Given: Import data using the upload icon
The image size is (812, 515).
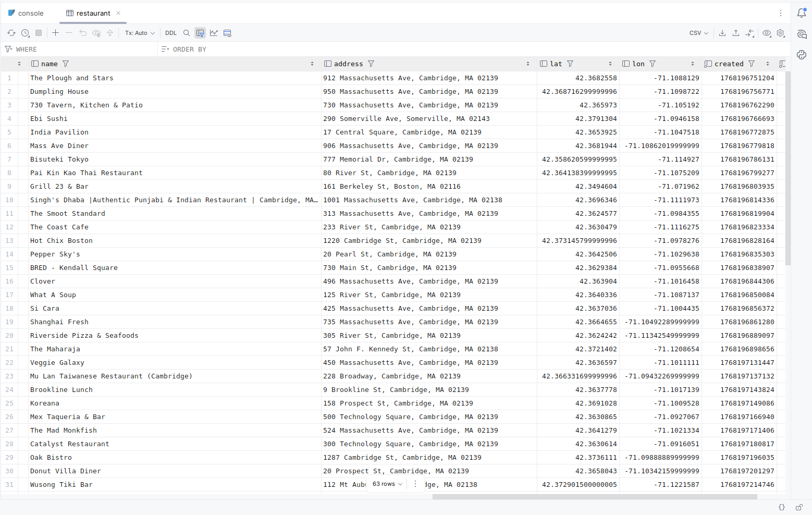Looking at the screenshot, I should tap(736, 33).
